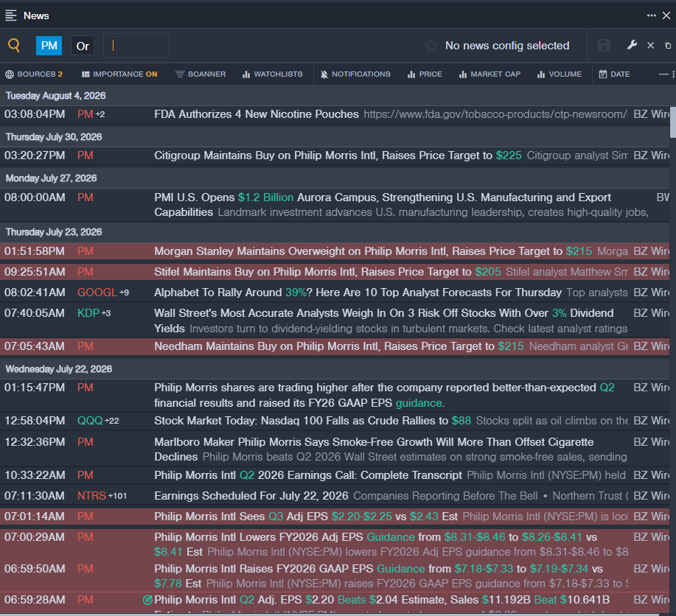
Task: Toggle Importance ON filter
Action: pyautogui.click(x=119, y=74)
